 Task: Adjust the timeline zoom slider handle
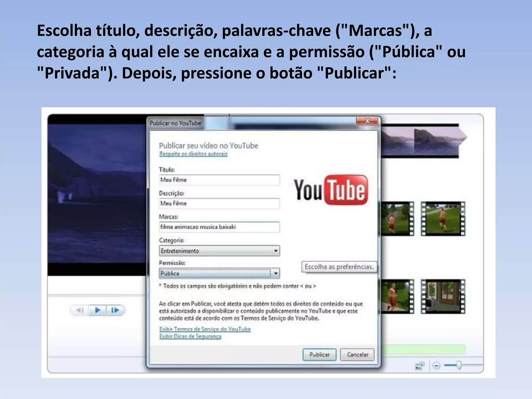pos(459,365)
